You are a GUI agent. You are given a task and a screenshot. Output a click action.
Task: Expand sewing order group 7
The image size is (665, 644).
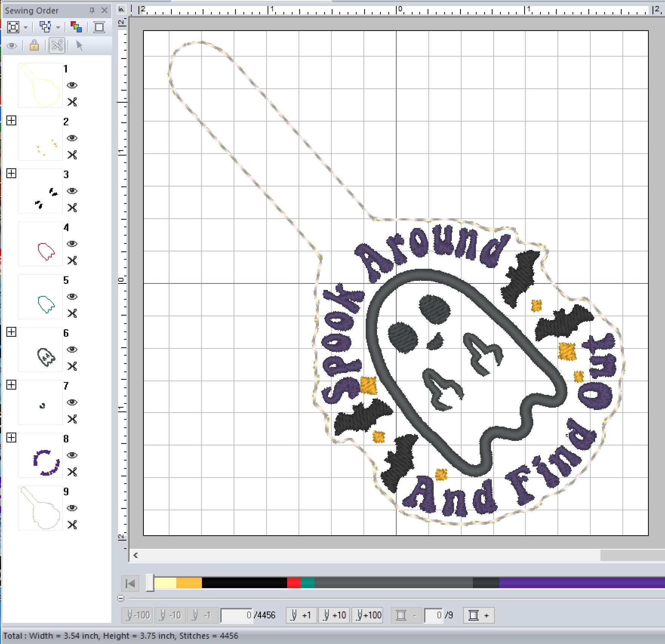[x=11, y=385]
